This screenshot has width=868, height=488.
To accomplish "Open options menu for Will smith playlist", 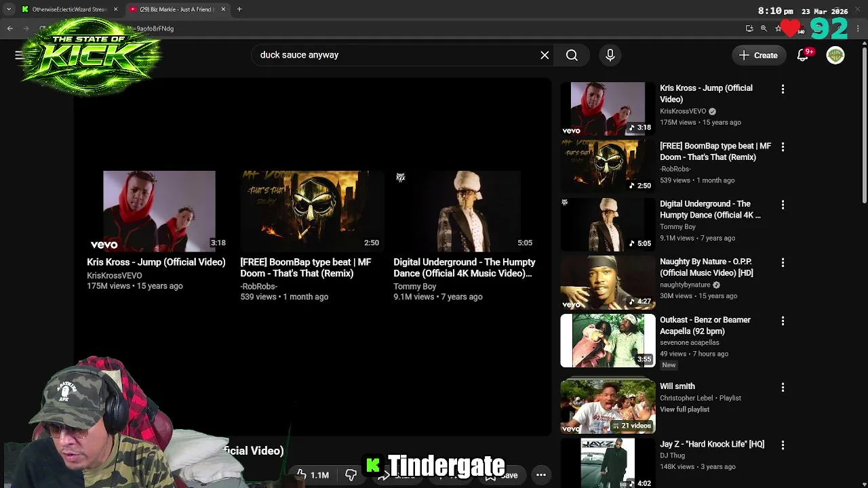I will [x=783, y=387].
